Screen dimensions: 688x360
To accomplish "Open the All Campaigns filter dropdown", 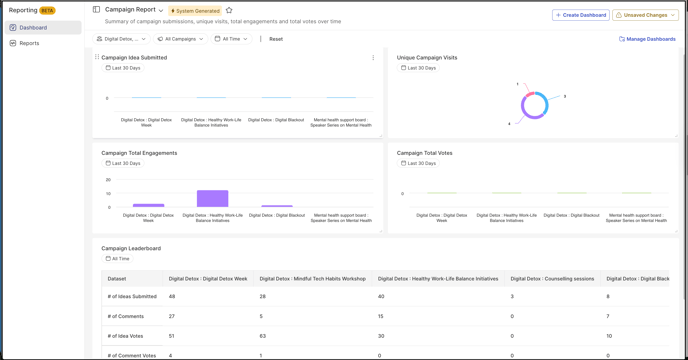I will click(180, 39).
